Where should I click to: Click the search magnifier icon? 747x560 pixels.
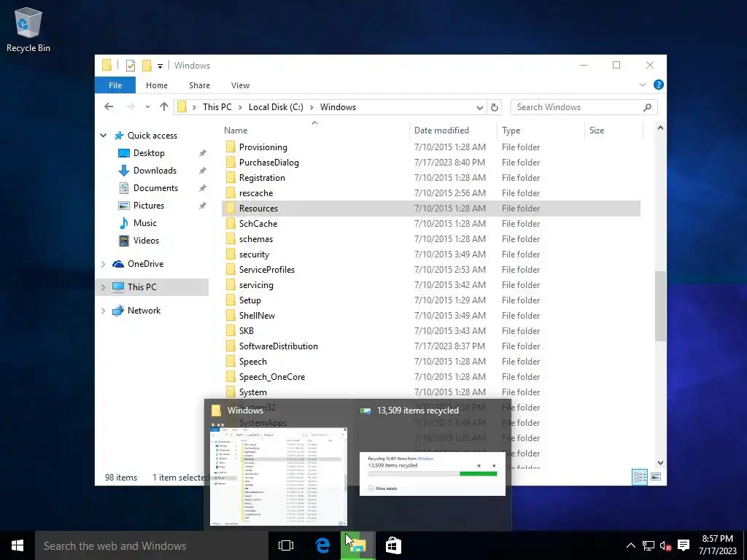tap(647, 107)
